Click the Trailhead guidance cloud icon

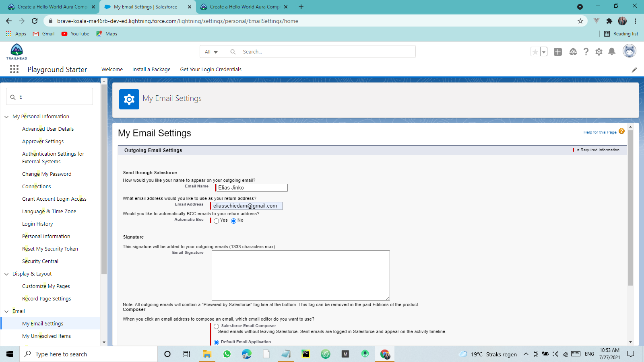573,52
